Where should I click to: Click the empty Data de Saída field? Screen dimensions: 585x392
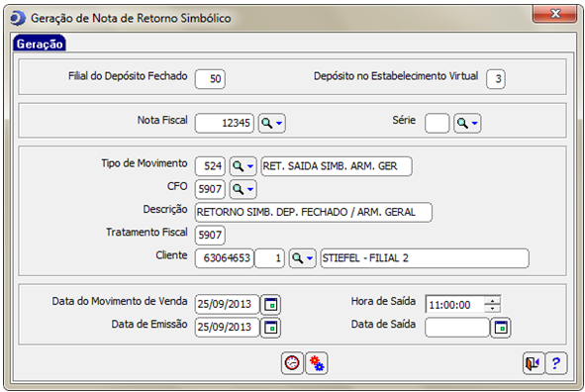(x=457, y=328)
